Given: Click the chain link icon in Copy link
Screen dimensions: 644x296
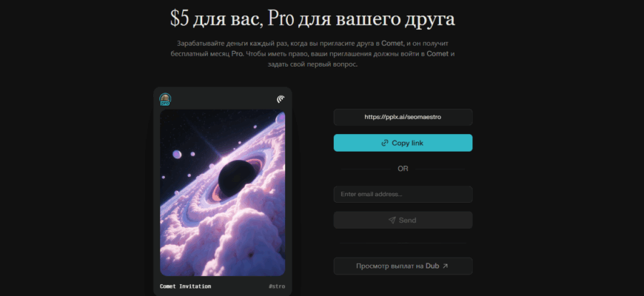Looking at the screenshot, I should point(385,143).
